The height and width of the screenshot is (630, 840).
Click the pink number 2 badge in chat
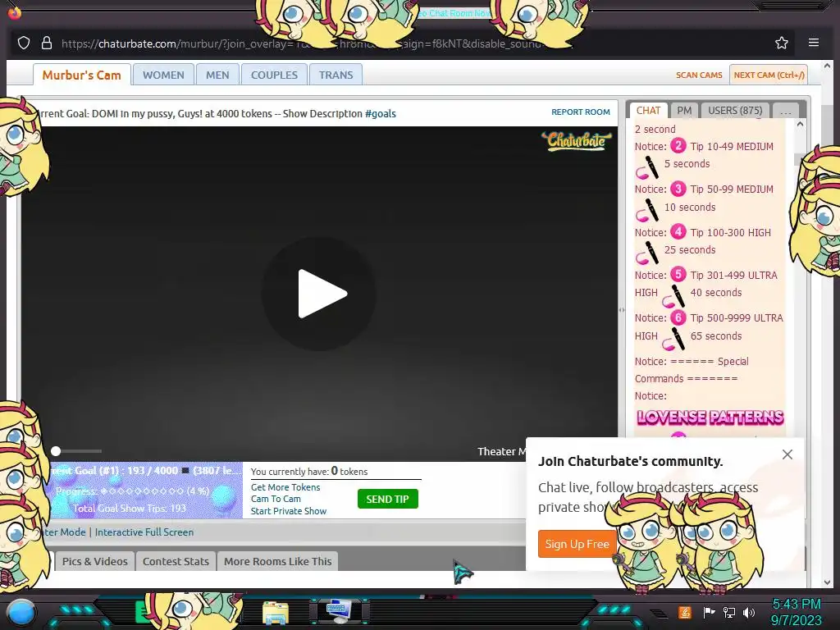click(x=678, y=146)
